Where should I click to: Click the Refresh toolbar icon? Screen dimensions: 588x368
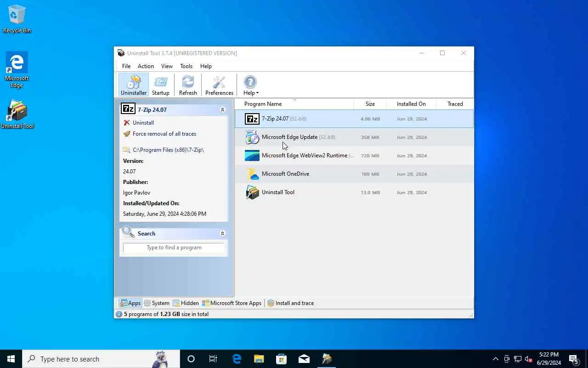(x=188, y=85)
